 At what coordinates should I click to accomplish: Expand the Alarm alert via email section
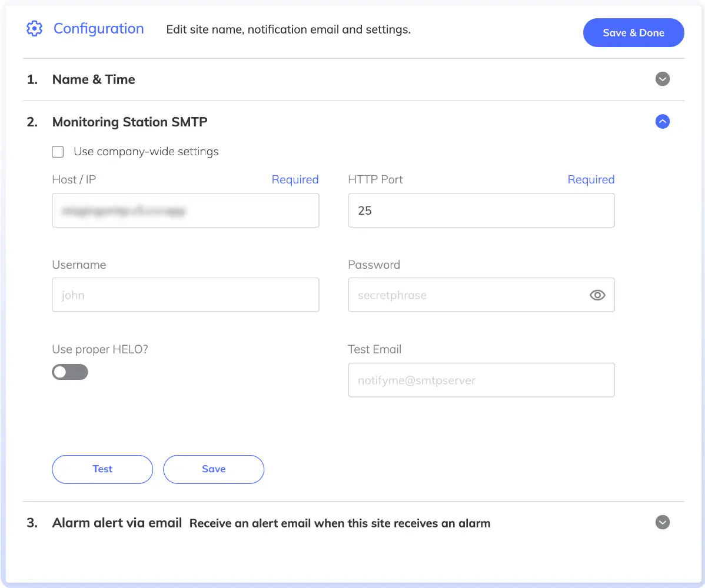[662, 522]
